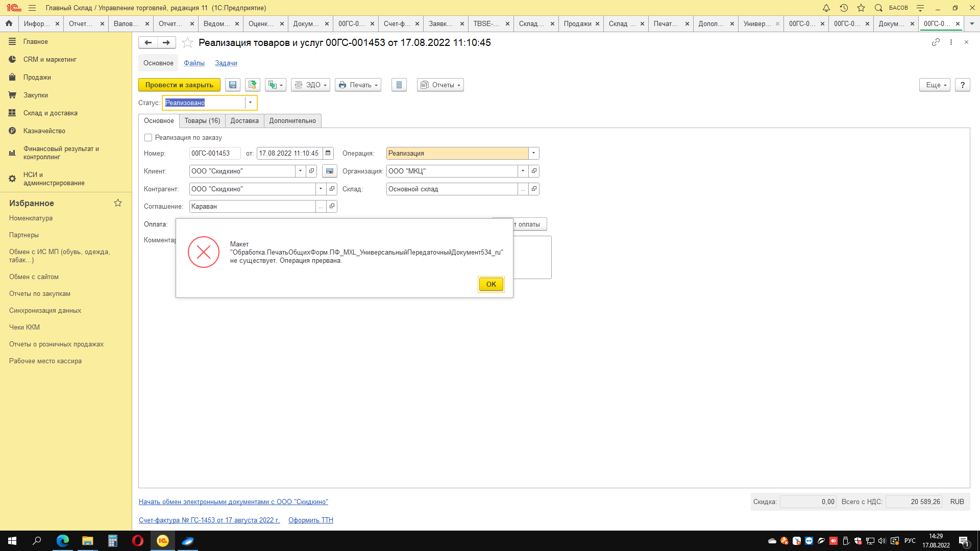Open Склад и доставка section
This screenshot has width=980, height=551.
(50, 113)
